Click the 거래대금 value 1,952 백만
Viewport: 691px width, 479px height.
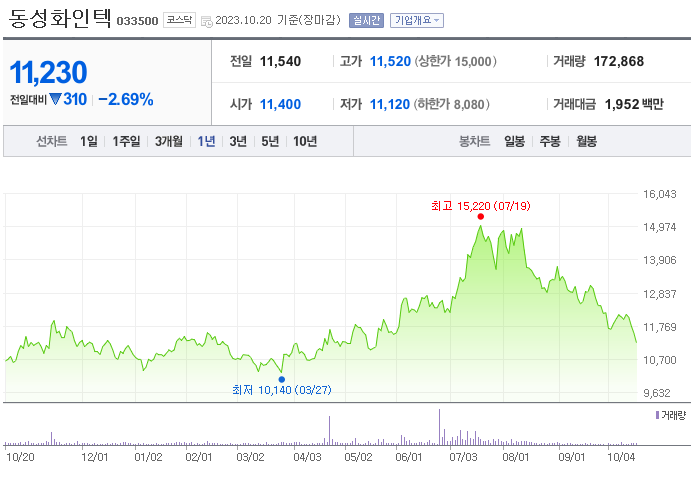(634, 104)
